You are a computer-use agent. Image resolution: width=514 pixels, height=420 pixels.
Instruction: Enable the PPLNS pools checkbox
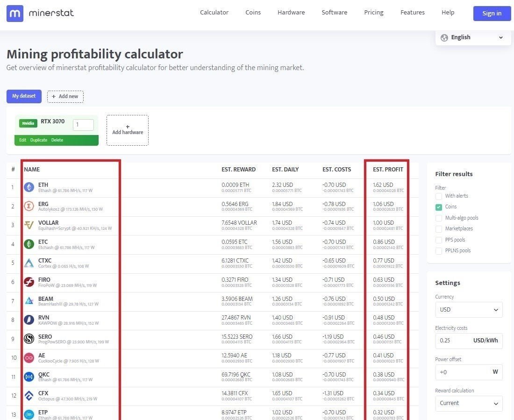click(x=439, y=251)
